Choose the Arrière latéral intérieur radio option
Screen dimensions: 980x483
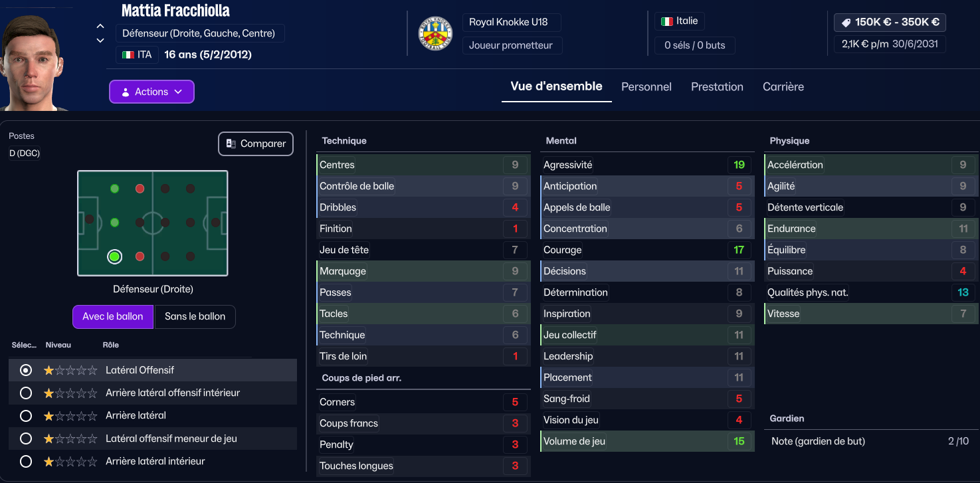point(26,461)
